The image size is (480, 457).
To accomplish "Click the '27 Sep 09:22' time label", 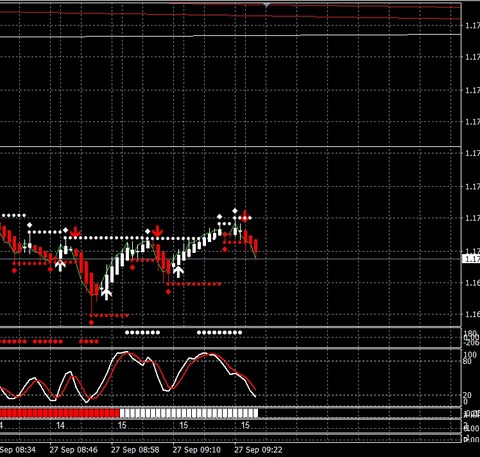I will (258, 450).
